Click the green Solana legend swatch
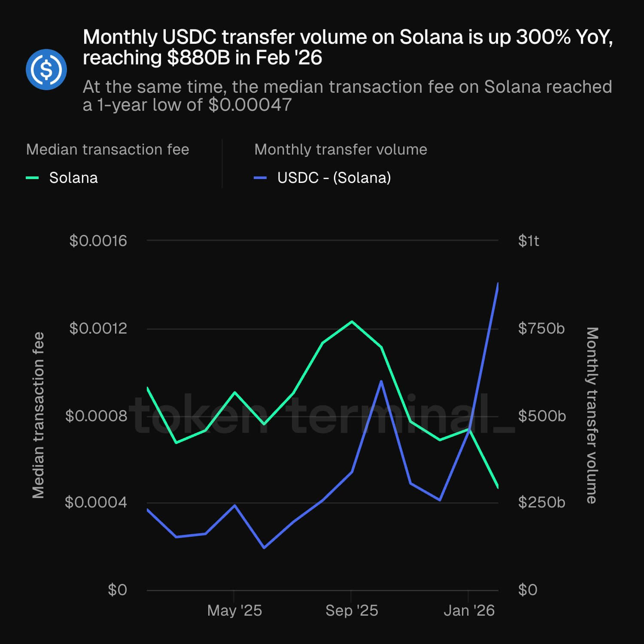This screenshot has height=644, width=644. pyautogui.click(x=33, y=178)
